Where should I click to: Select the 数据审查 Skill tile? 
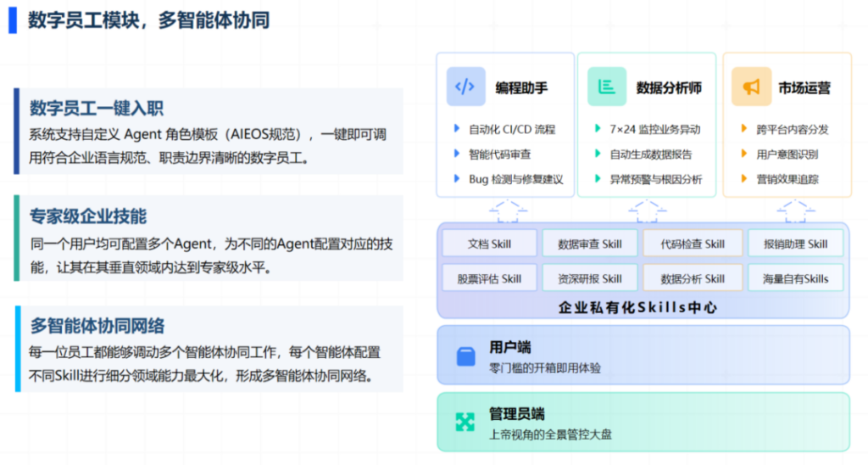pyautogui.click(x=590, y=244)
